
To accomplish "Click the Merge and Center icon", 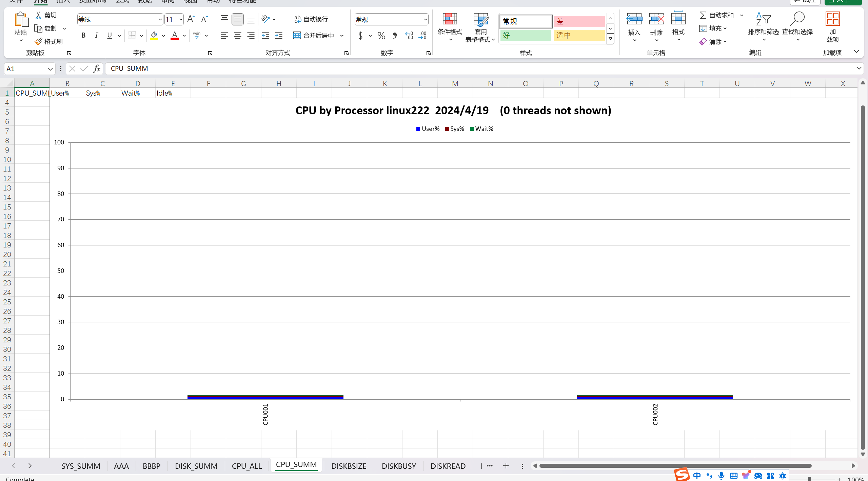I will tap(297, 35).
